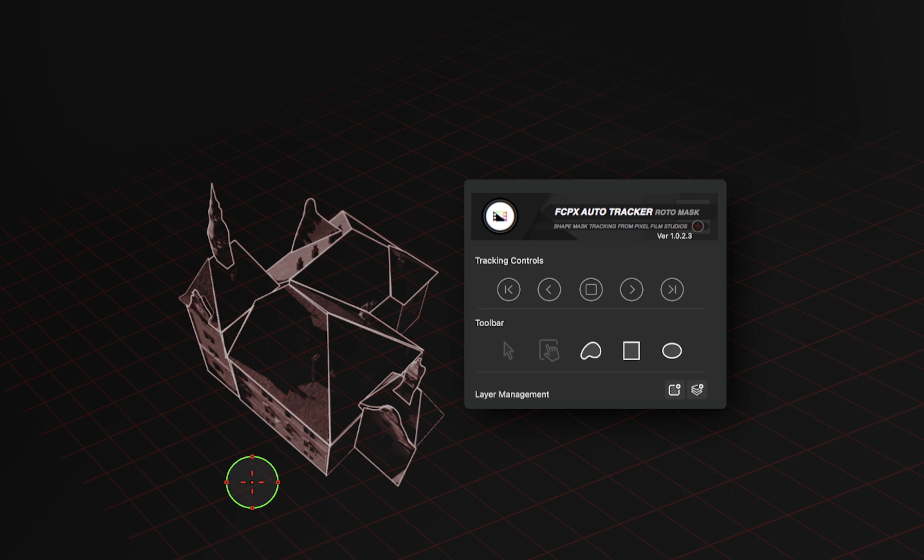The height and width of the screenshot is (560, 924).
Task: Choose the freeform shape mask tool
Action: tap(591, 351)
